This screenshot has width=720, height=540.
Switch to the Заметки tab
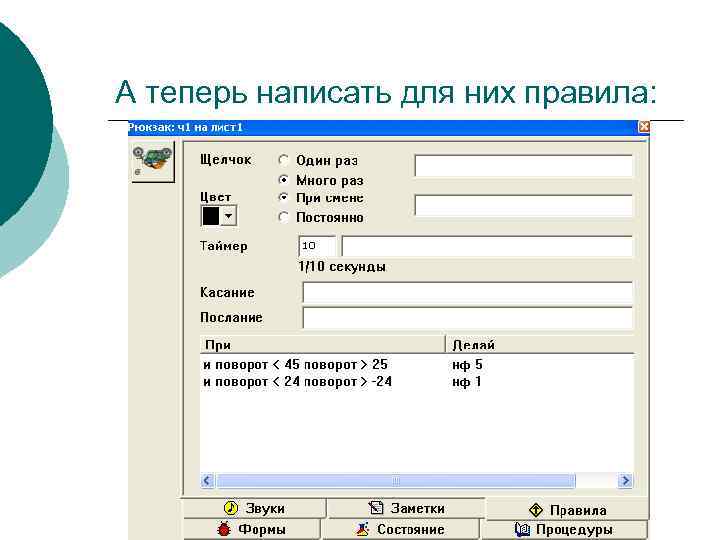pos(406,508)
